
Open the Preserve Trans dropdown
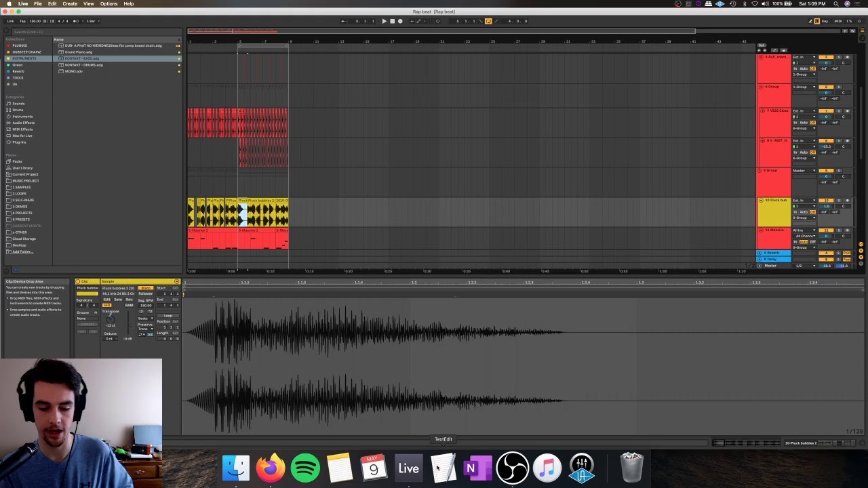[146, 329]
